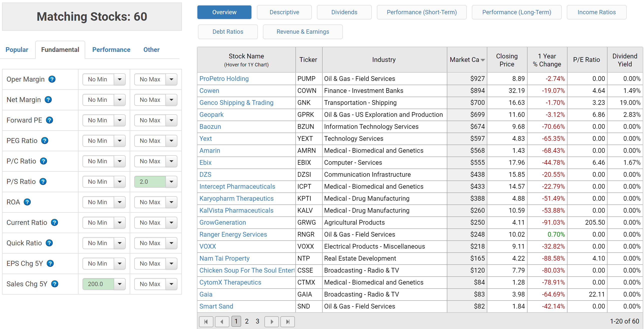Screen dimensions: 644x329
Task: Go to results page 3
Action: [x=257, y=322]
